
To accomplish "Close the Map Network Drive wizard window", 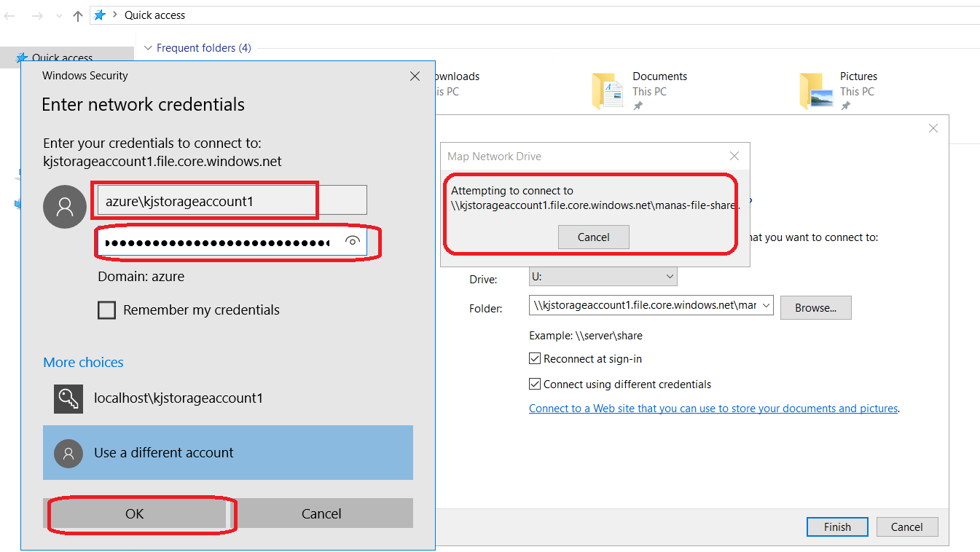I will 933,128.
